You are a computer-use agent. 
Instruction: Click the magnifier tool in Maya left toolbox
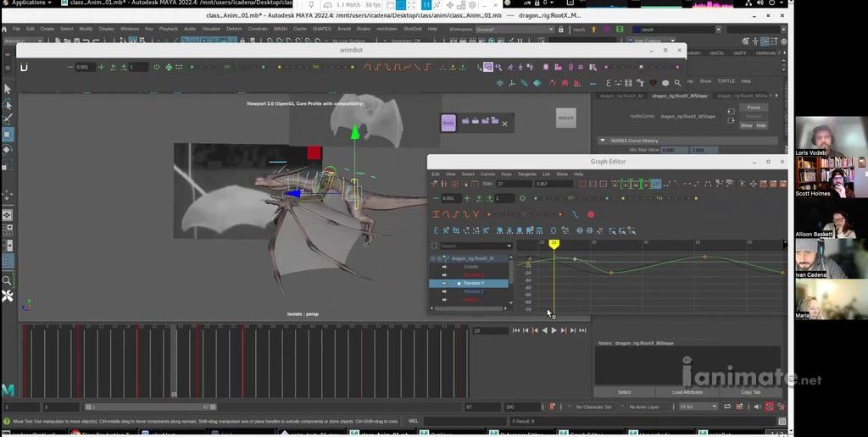7,280
